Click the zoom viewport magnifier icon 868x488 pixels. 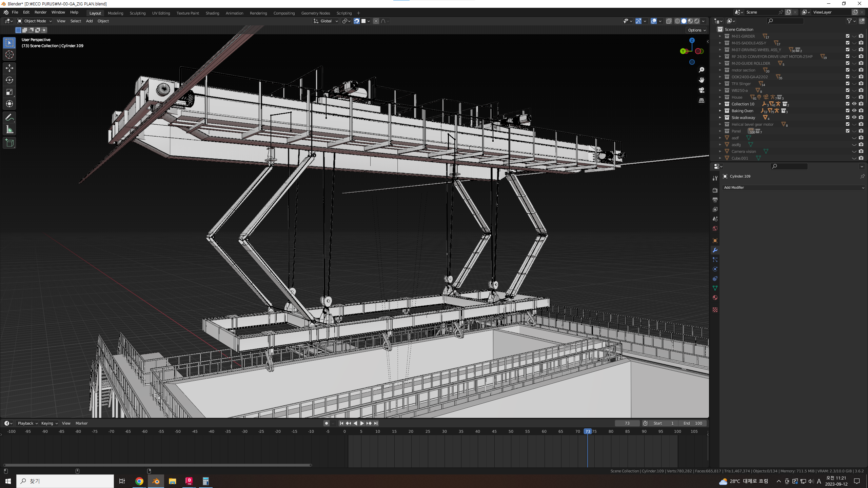[702, 70]
